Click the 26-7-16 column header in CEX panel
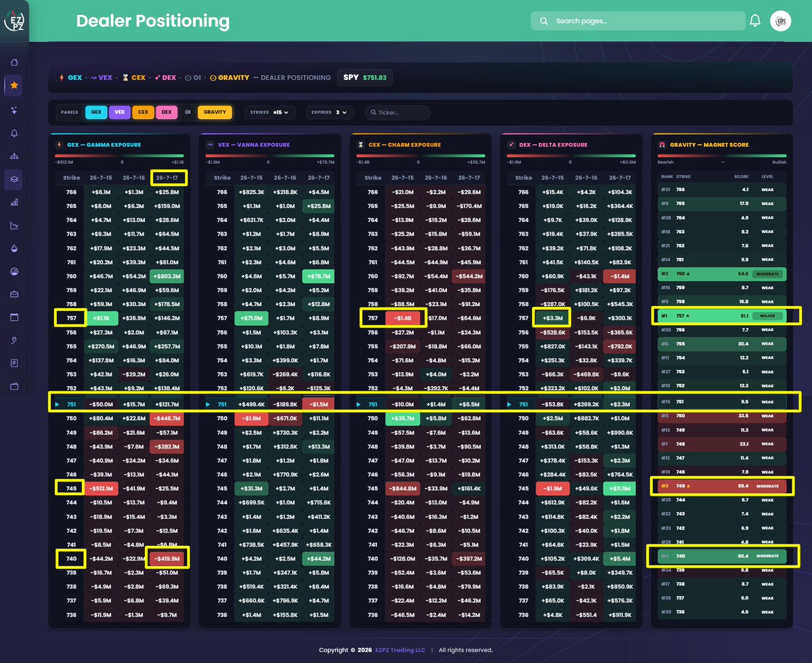 coord(436,177)
